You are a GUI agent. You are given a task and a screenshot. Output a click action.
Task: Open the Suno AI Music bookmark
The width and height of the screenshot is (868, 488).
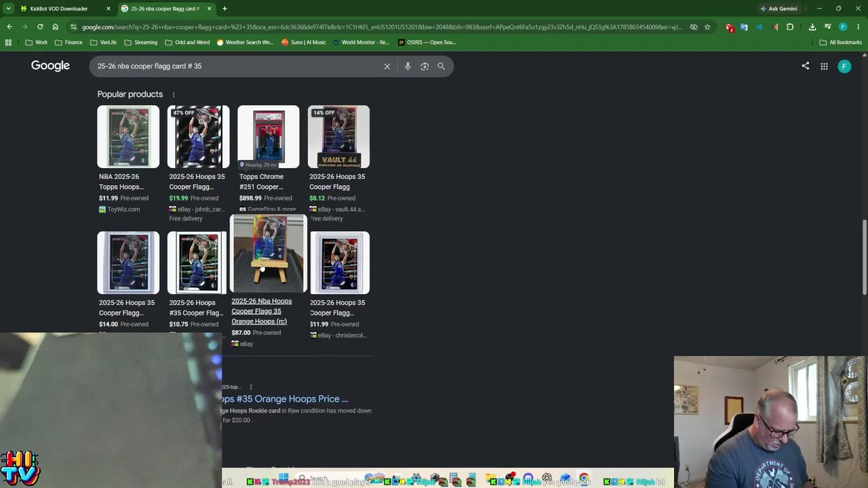tap(304, 42)
